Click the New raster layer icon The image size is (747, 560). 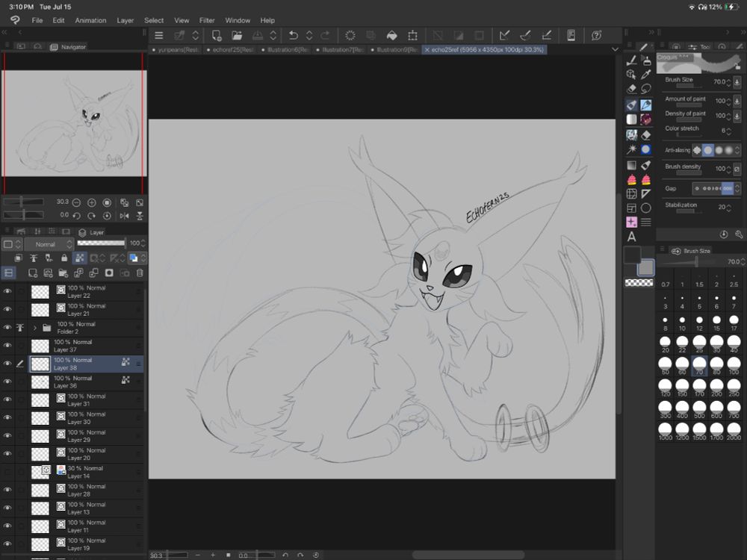pyautogui.click(x=32, y=273)
